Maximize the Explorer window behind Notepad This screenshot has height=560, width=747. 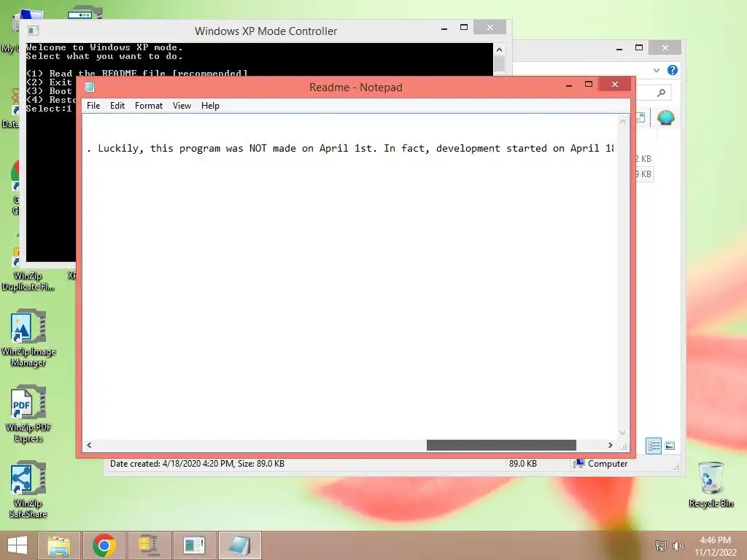tap(639, 47)
